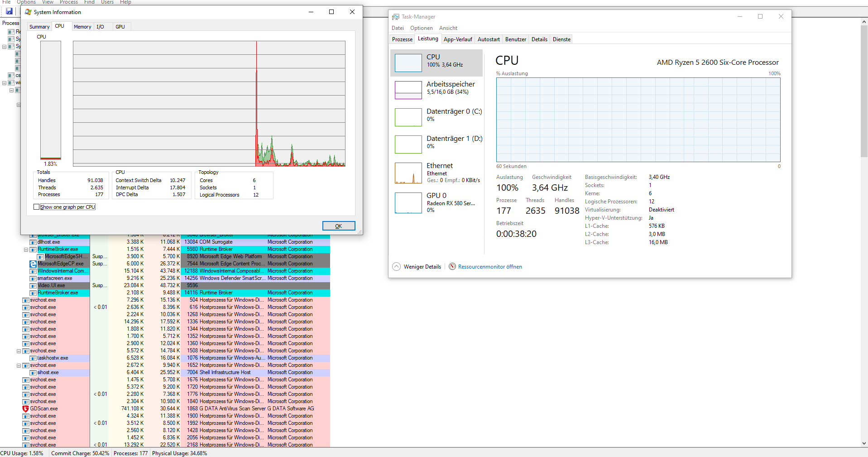This screenshot has height=457, width=868.
Task: Open the Details tab in Task-Manager
Action: tap(539, 39)
